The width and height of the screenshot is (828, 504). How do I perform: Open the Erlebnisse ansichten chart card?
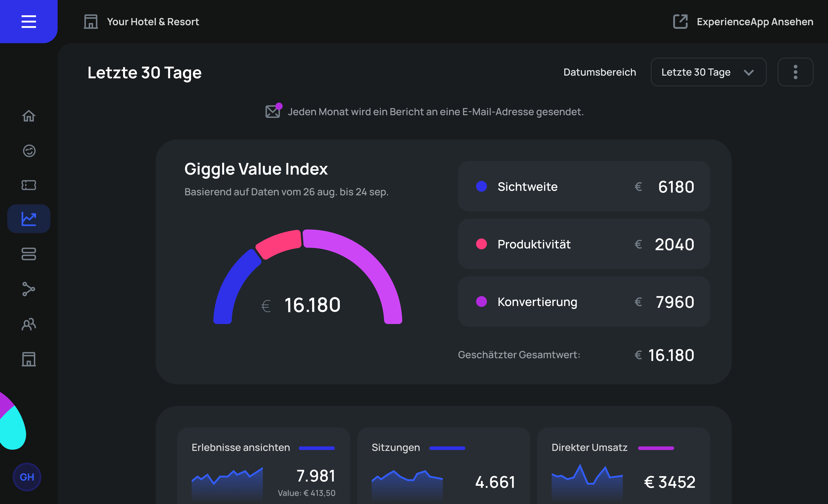click(263, 467)
